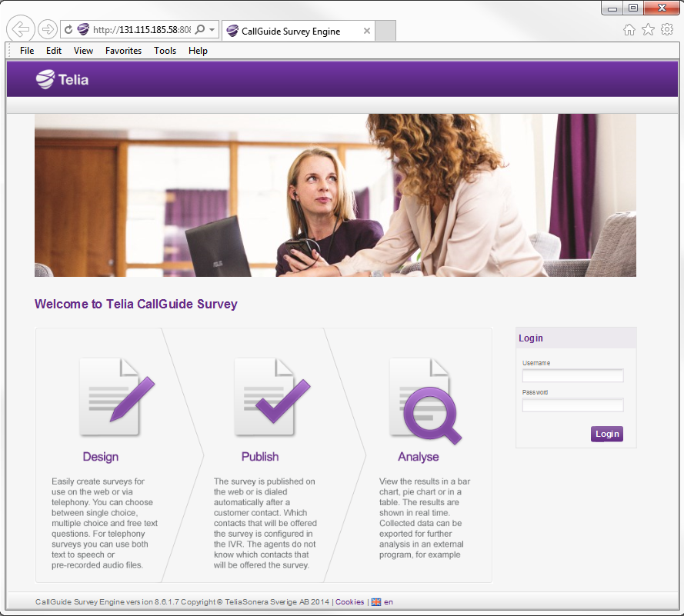
Task: Click the search magnifier in address bar
Action: click(200, 30)
